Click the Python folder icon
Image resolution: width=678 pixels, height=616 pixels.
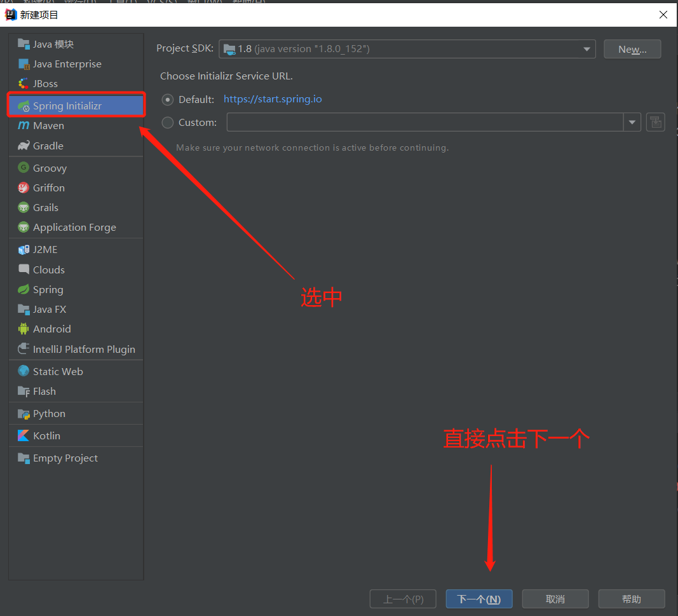(24, 414)
